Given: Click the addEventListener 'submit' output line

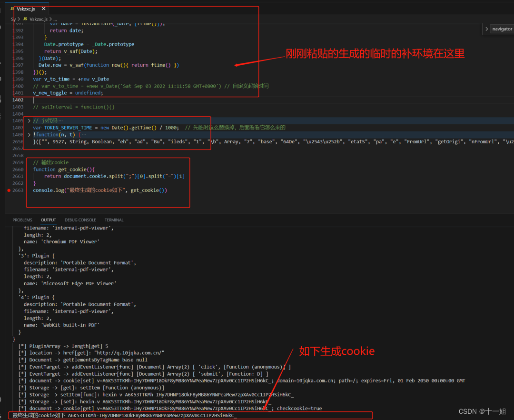Looking at the screenshot, I should pos(143,374).
